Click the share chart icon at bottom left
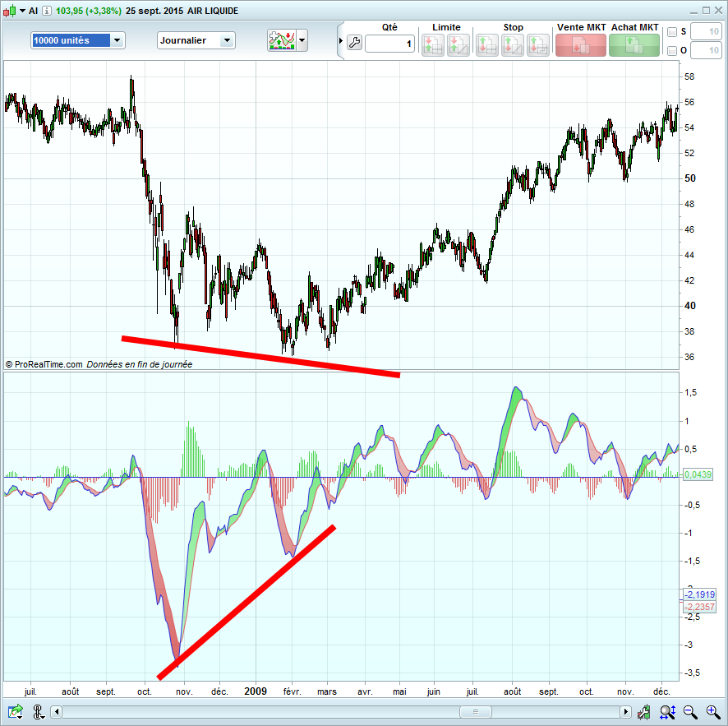 (16, 711)
